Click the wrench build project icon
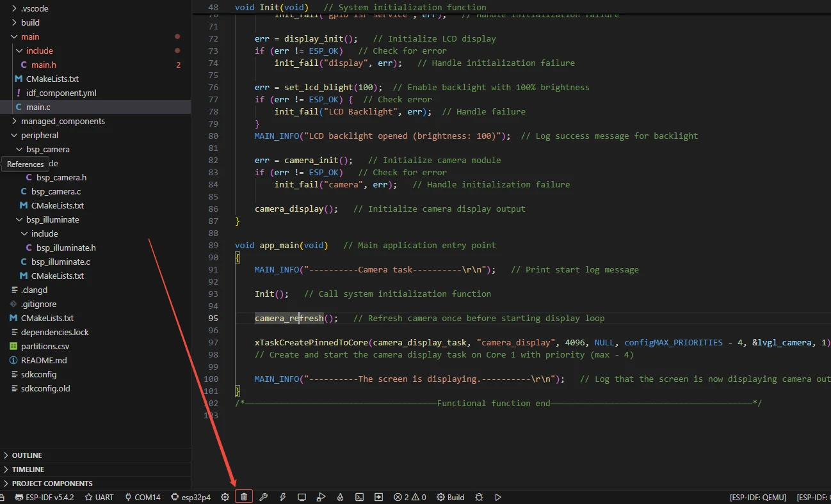The width and height of the screenshot is (831, 504). point(263,497)
